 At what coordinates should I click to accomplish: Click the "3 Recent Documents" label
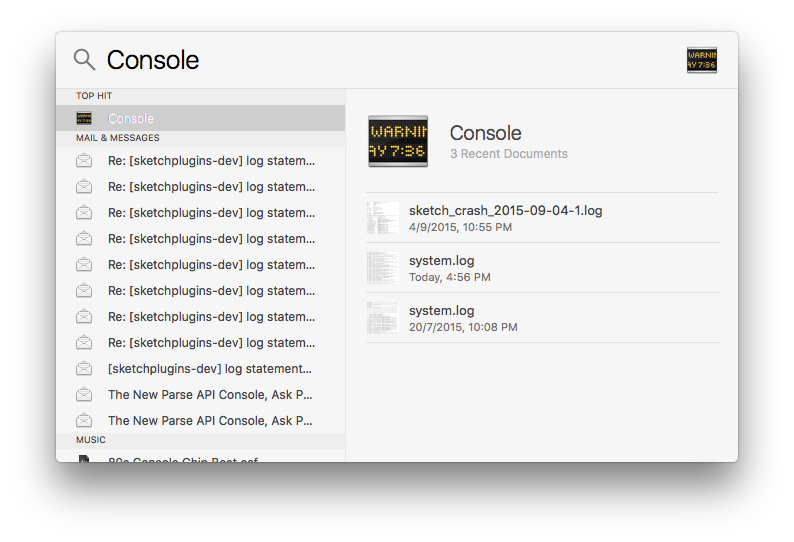(x=509, y=154)
